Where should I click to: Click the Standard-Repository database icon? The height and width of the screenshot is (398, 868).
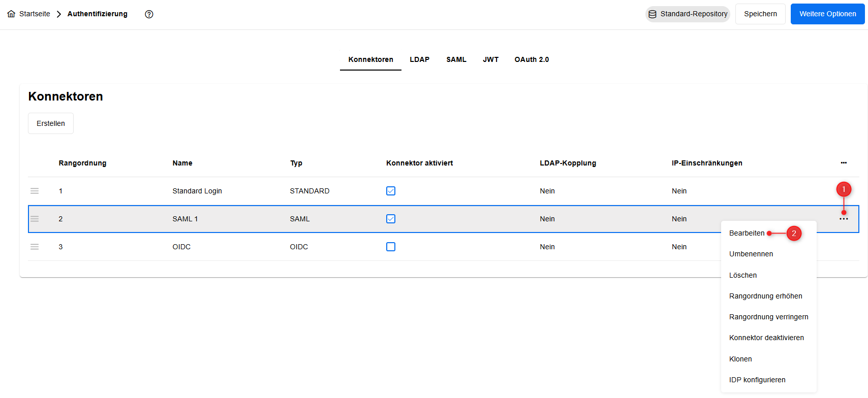[653, 14]
